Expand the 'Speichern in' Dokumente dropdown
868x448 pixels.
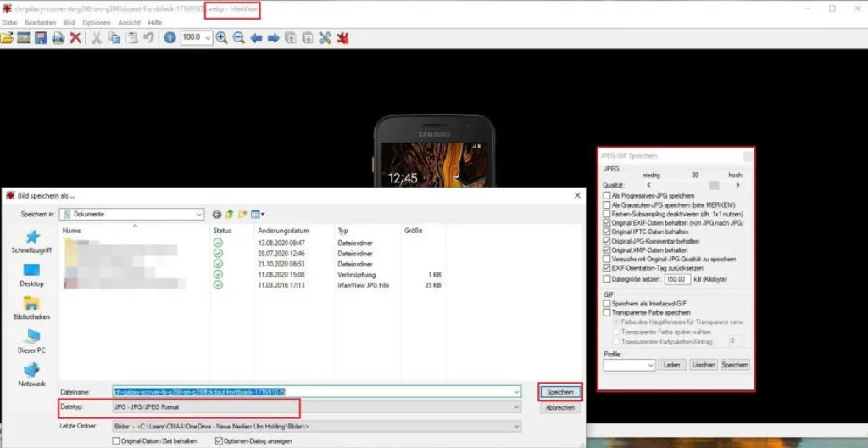[199, 215]
